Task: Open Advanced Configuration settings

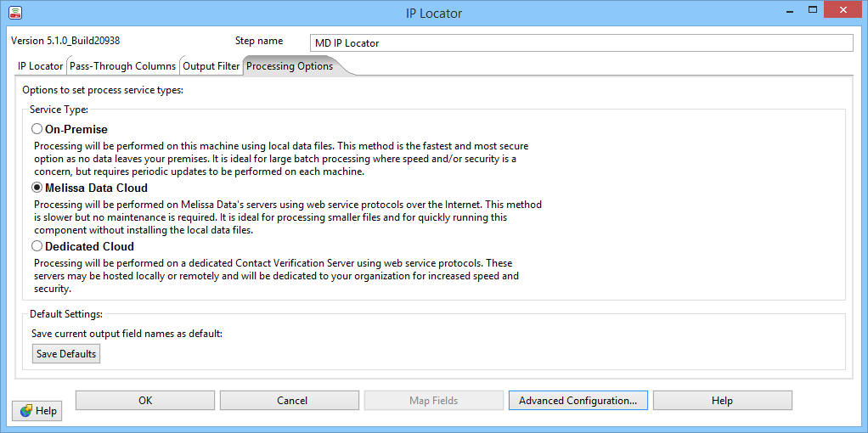Action: click(x=578, y=401)
